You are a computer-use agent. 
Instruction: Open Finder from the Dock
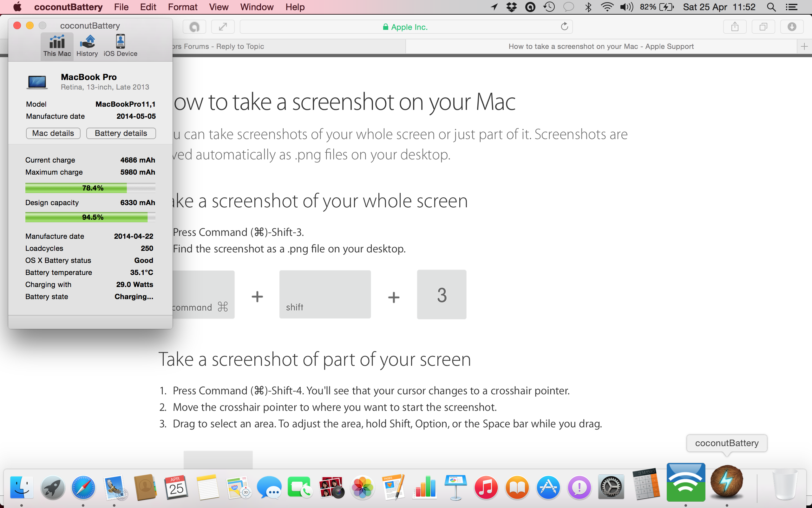pos(22,486)
